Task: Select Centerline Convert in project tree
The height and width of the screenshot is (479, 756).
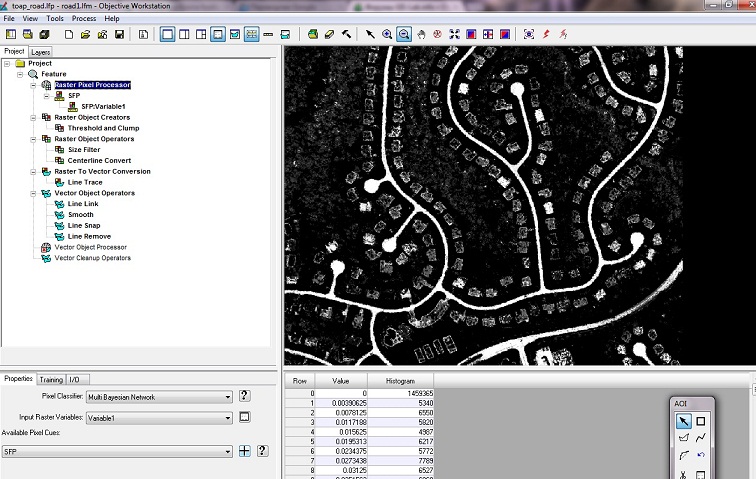Action: point(99,160)
